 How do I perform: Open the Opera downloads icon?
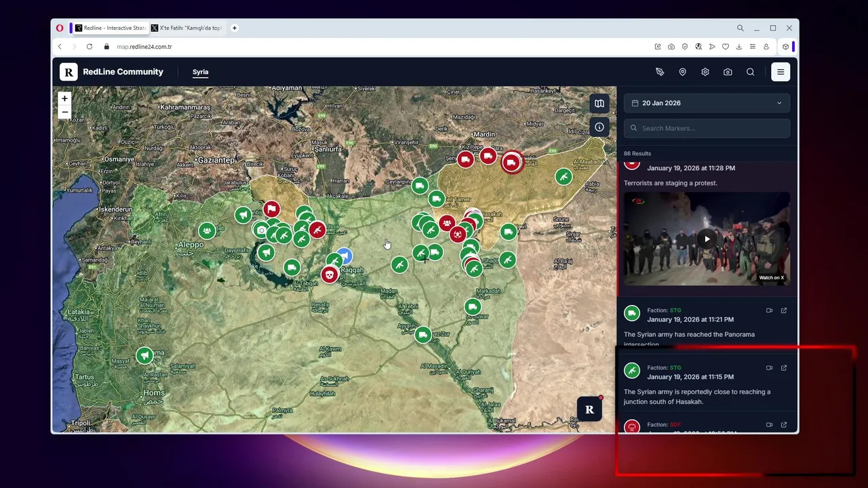coord(739,47)
